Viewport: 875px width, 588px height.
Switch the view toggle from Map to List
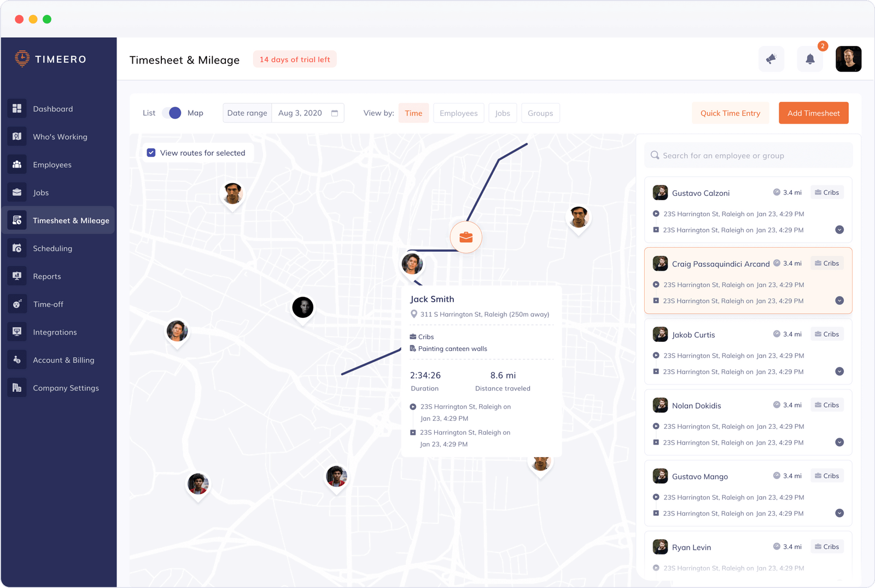click(x=172, y=113)
